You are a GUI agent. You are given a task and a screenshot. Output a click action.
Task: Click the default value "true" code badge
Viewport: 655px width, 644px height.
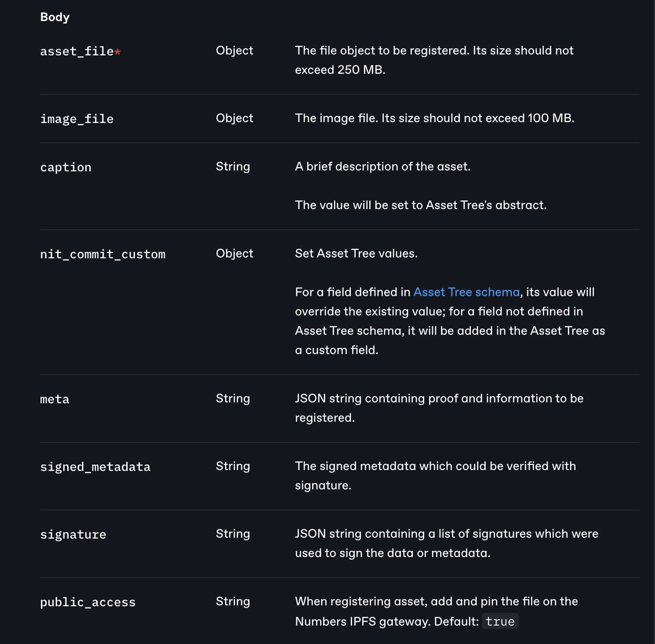[500, 622]
